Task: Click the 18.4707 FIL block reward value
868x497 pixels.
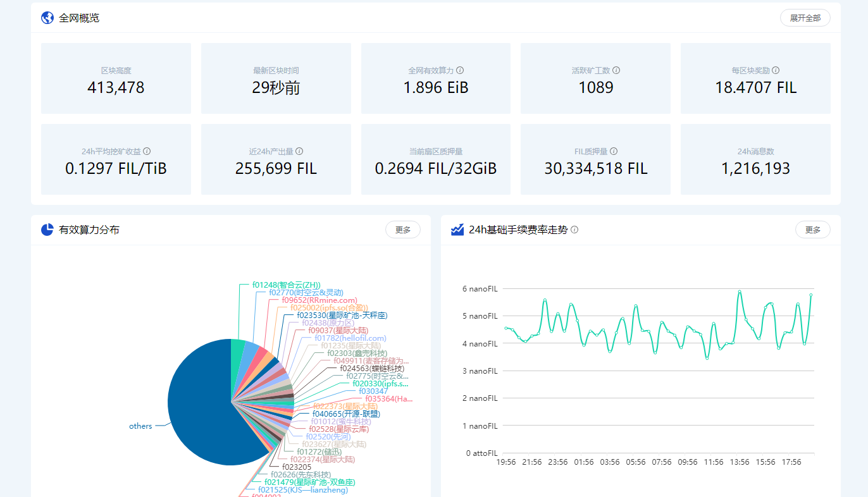Action: tap(755, 87)
